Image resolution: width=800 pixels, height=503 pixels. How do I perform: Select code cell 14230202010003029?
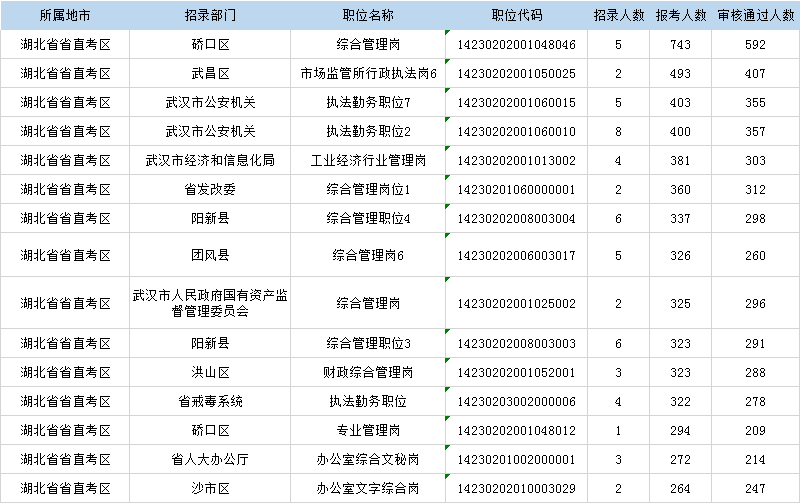click(x=516, y=489)
